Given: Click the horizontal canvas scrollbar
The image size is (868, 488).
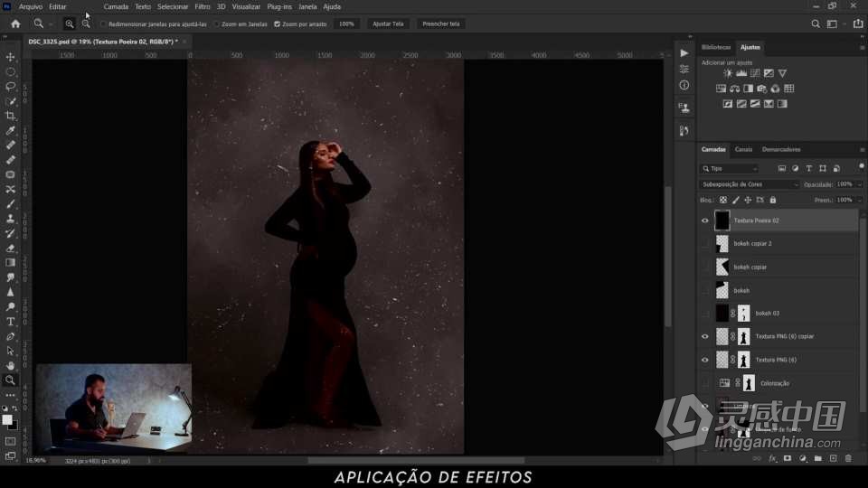Looking at the screenshot, I should 416,460.
